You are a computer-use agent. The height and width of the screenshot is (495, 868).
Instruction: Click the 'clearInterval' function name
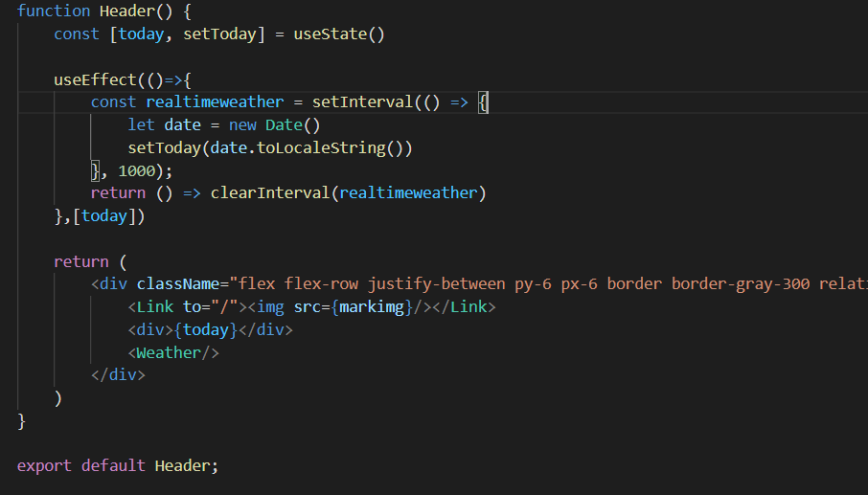270,193
